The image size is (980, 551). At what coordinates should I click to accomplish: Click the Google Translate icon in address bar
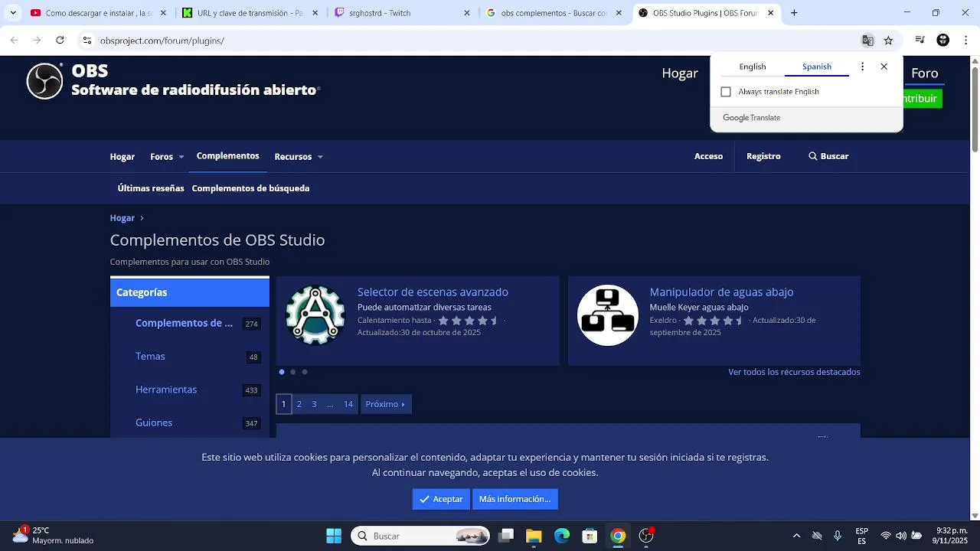867,41
